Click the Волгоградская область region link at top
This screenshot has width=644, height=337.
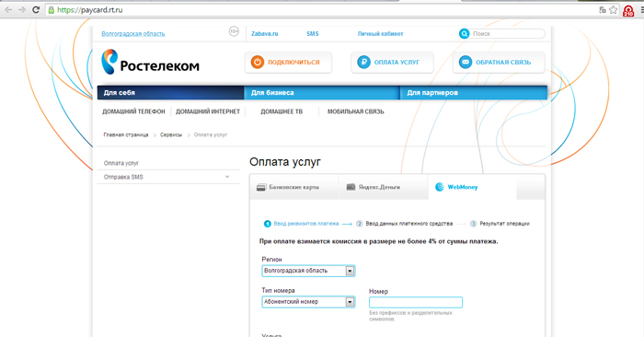coord(133,34)
